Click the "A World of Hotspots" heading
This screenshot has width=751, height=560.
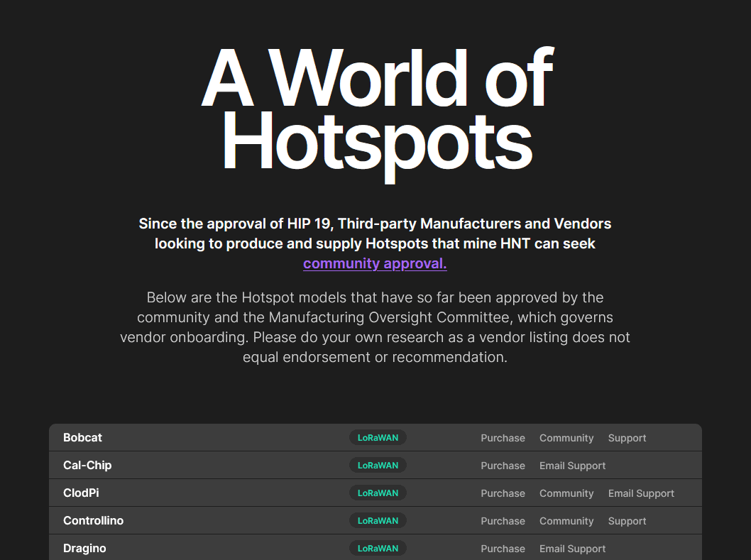(377, 114)
